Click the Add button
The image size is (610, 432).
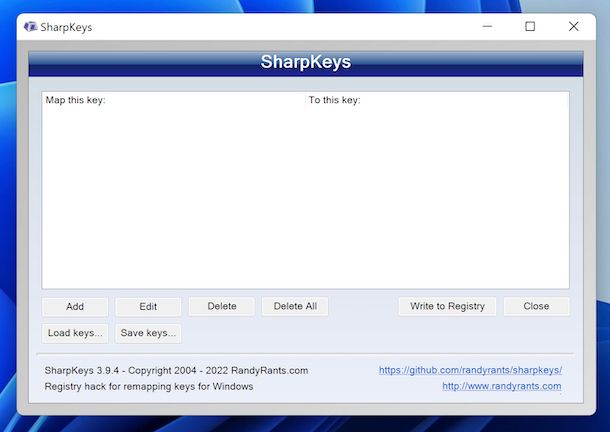pos(75,306)
